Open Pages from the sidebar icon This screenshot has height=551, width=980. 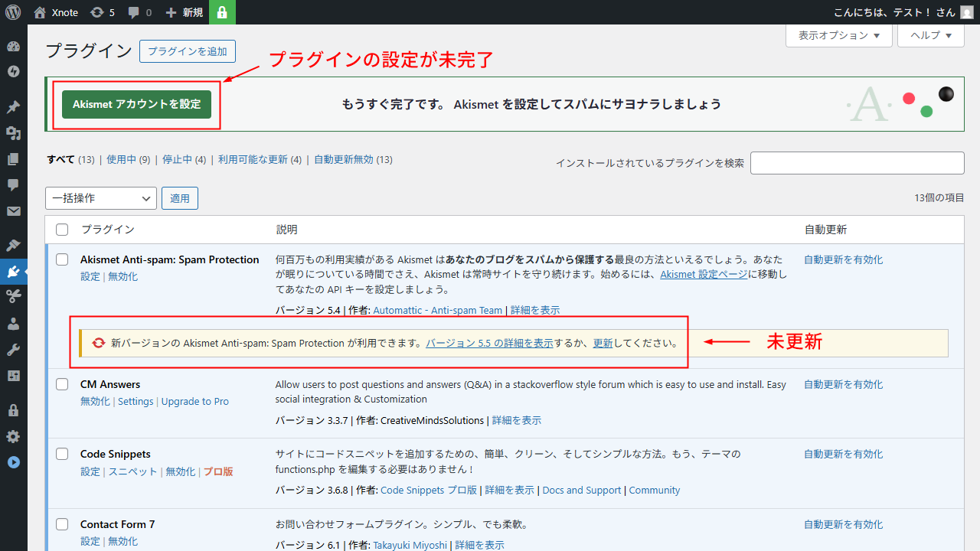coord(13,159)
